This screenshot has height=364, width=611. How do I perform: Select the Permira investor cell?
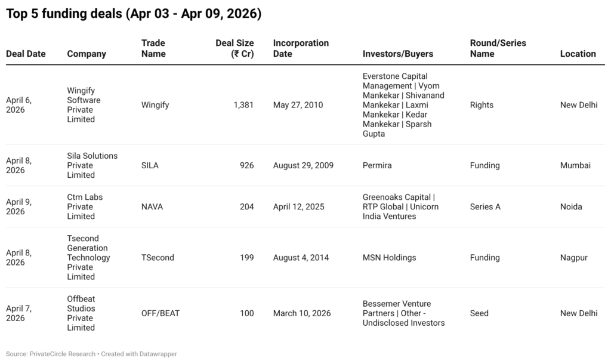click(x=377, y=165)
